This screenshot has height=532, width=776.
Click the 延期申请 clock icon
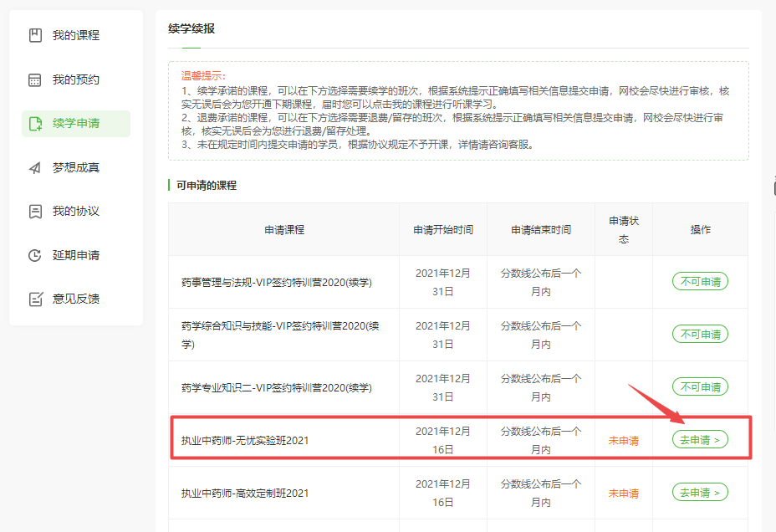click(x=35, y=255)
